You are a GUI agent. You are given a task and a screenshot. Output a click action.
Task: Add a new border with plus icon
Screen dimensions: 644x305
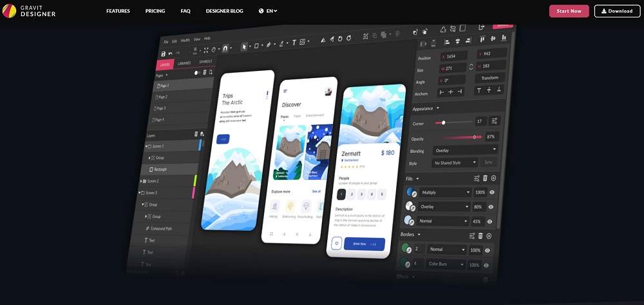pyautogui.click(x=489, y=236)
